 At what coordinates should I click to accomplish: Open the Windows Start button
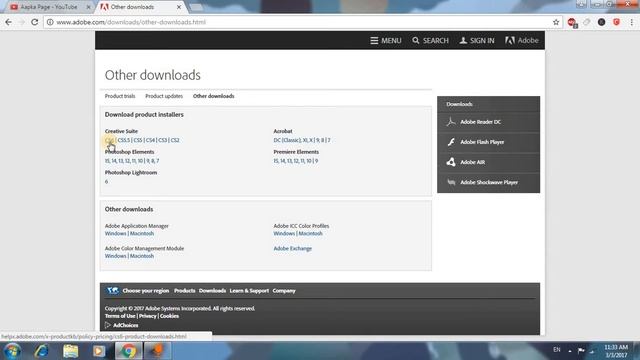tap(12, 351)
